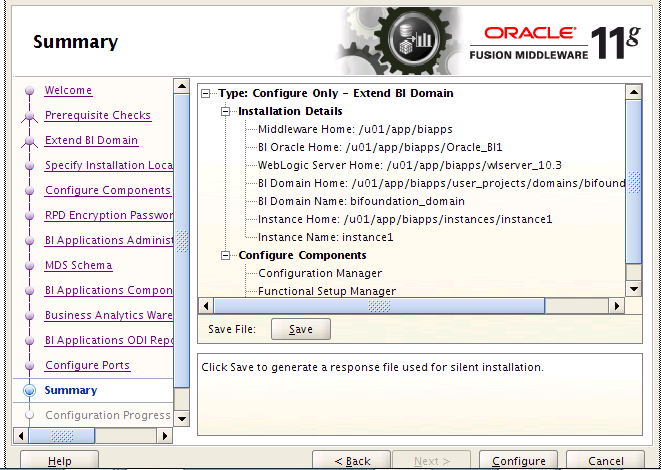Select the Configuration Manager tree item
The image size is (661, 470).
tap(320, 274)
